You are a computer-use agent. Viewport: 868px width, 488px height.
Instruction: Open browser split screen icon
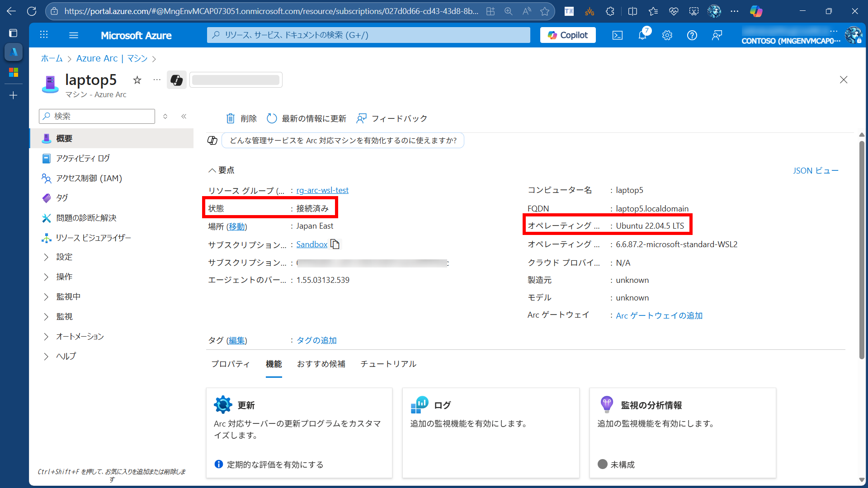(x=632, y=11)
